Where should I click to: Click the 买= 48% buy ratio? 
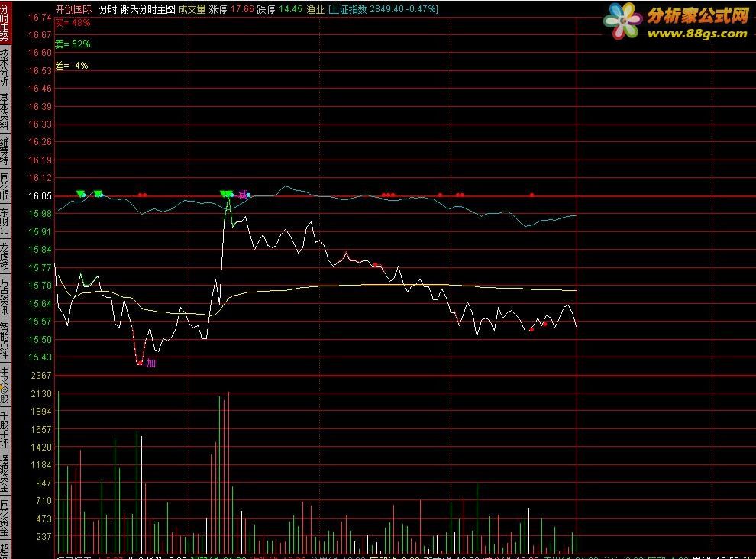point(73,23)
